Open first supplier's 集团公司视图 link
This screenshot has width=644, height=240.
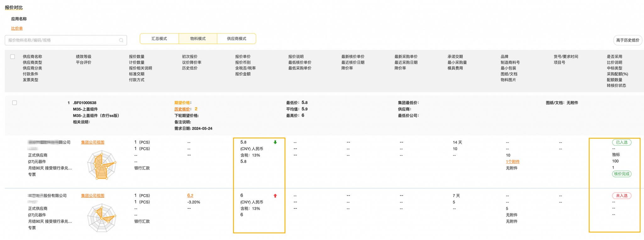[92, 142]
